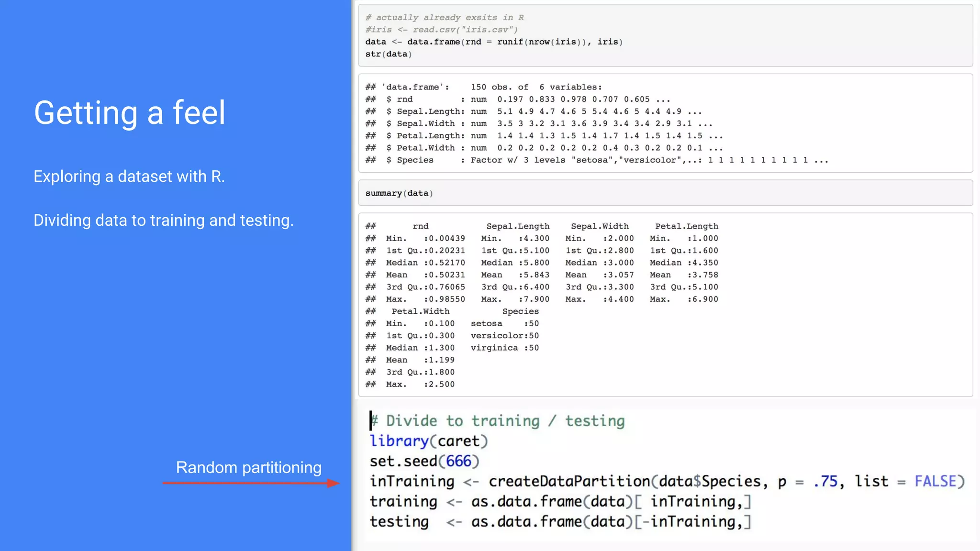
Task: Click the 'createDataPartition' function name
Action: click(x=569, y=481)
